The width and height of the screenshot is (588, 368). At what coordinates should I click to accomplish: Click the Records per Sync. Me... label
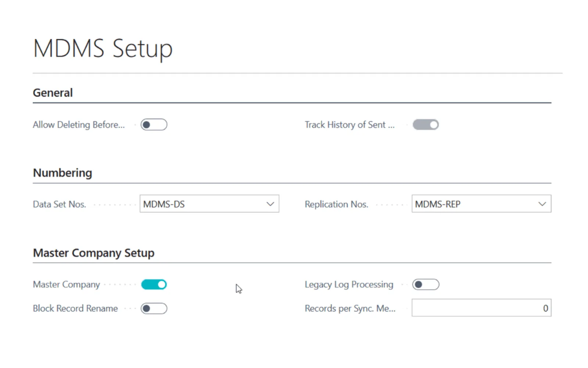pyautogui.click(x=350, y=308)
